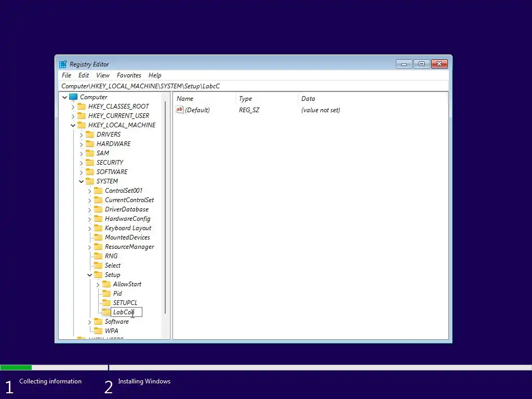The width and height of the screenshot is (532, 399).
Task: Expand the AllowStart key chevron
Action: click(x=98, y=285)
